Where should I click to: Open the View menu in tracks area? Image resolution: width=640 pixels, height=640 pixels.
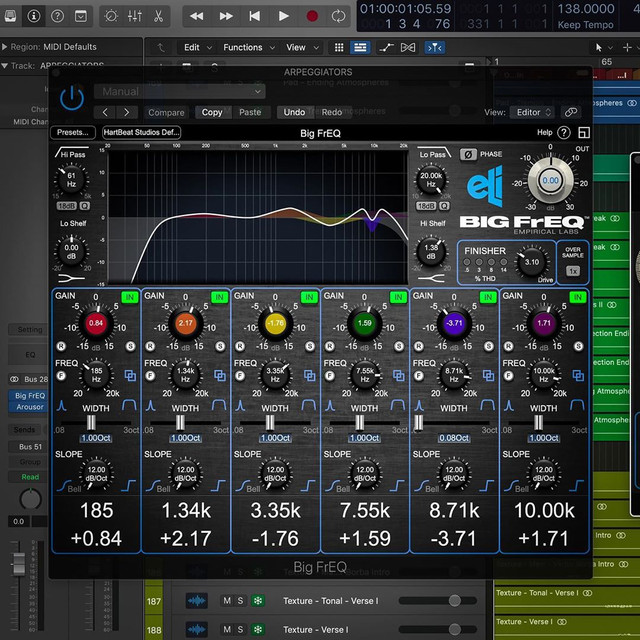point(302,48)
